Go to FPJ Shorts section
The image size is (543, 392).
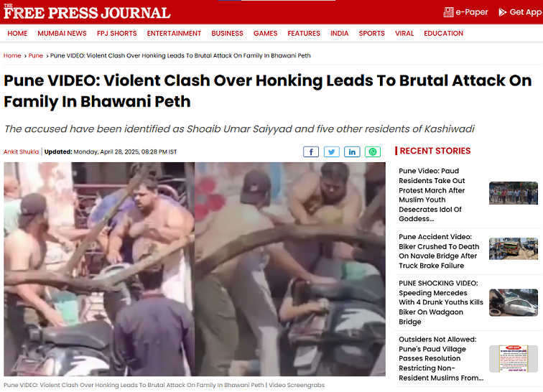tap(116, 33)
